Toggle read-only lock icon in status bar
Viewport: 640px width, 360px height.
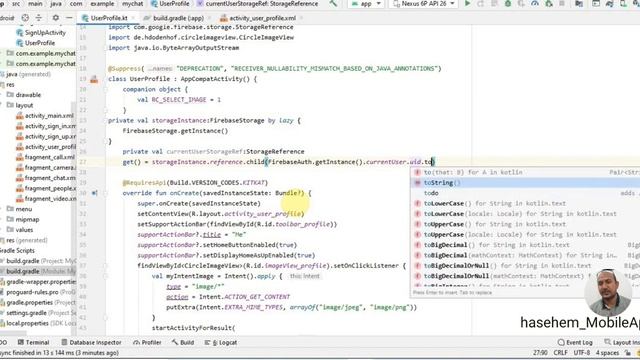click(629, 353)
